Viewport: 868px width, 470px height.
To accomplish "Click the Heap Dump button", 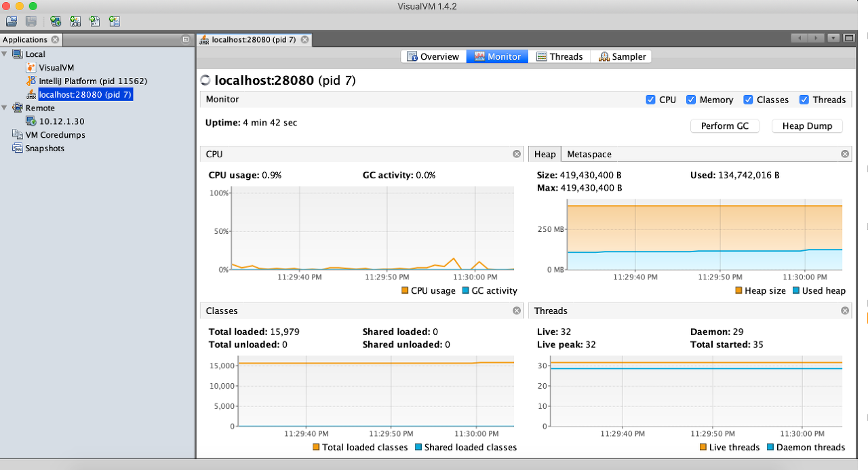I will [807, 126].
